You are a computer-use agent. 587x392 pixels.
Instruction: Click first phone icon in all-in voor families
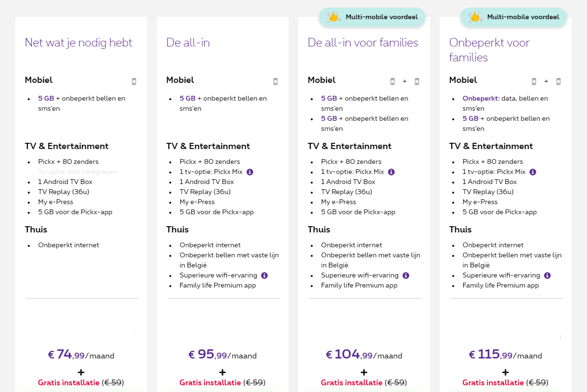(392, 81)
